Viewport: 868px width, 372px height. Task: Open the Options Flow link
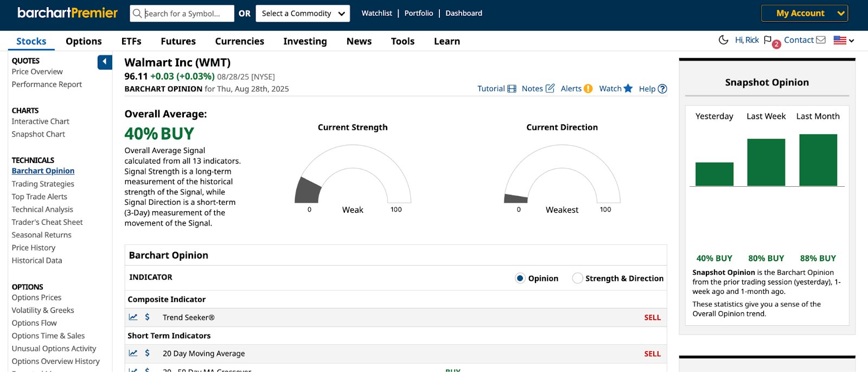tap(34, 323)
